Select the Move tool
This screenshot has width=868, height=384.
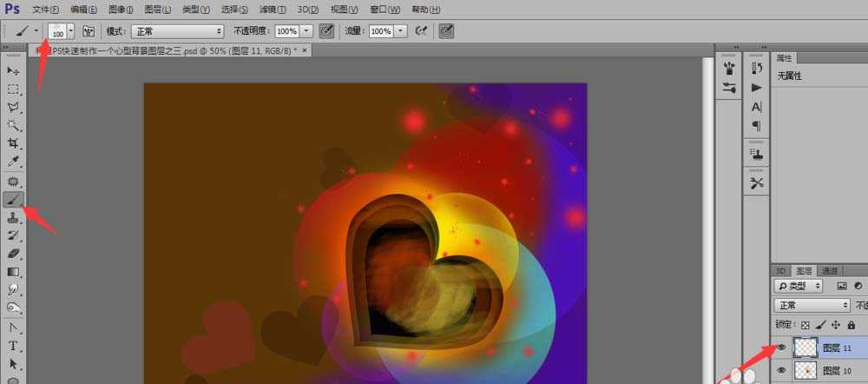pos(13,70)
